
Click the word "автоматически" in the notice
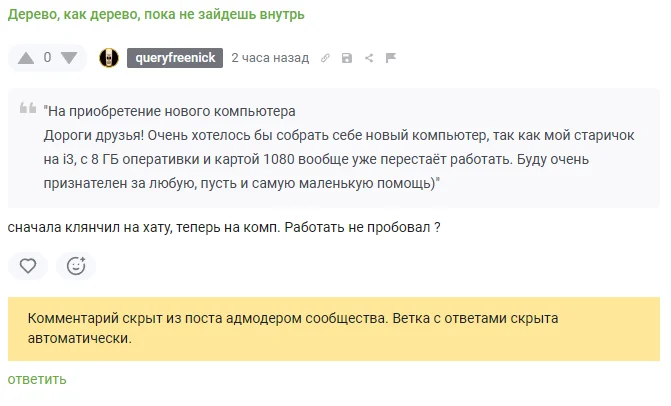click(80, 338)
